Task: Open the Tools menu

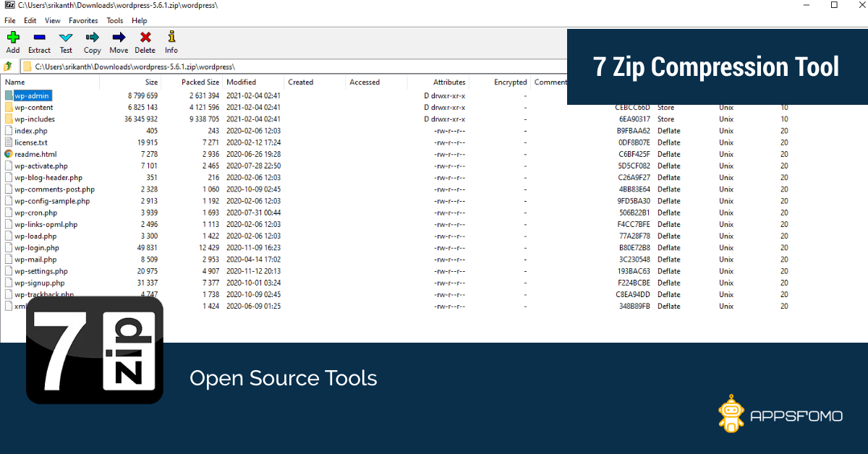Action: [115, 21]
